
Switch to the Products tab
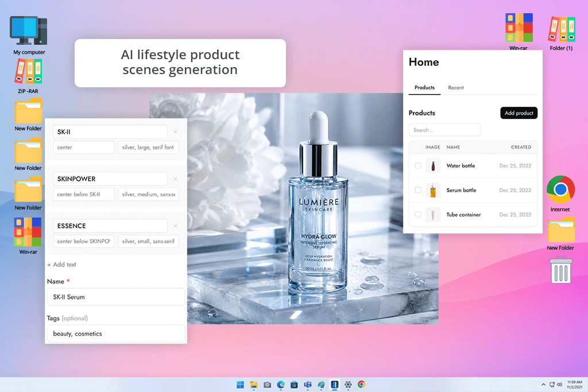(x=424, y=88)
